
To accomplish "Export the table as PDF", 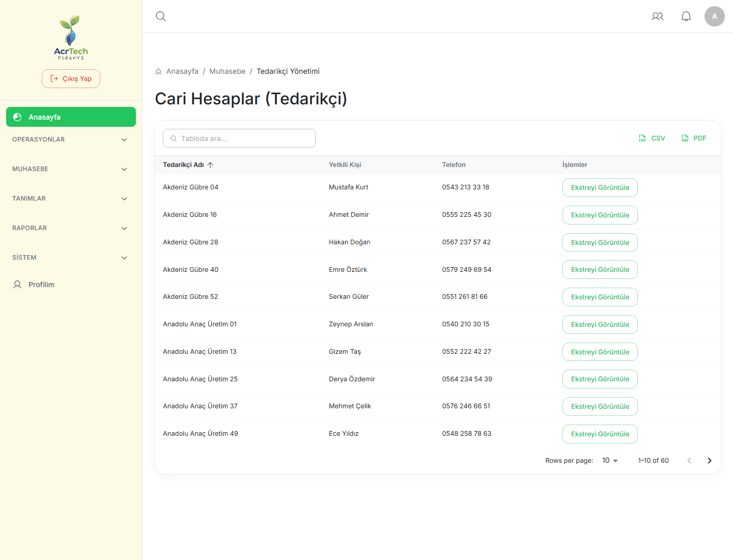I will (x=694, y=138).
